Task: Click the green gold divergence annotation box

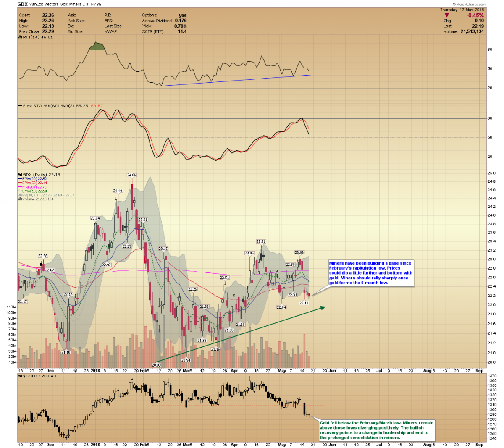Action: click(376, 430)
